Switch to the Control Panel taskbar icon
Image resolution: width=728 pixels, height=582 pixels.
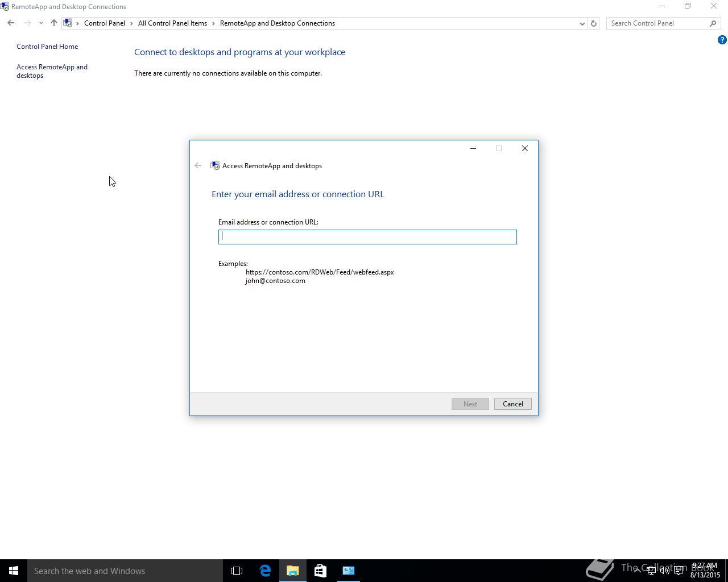coord(349,571)
